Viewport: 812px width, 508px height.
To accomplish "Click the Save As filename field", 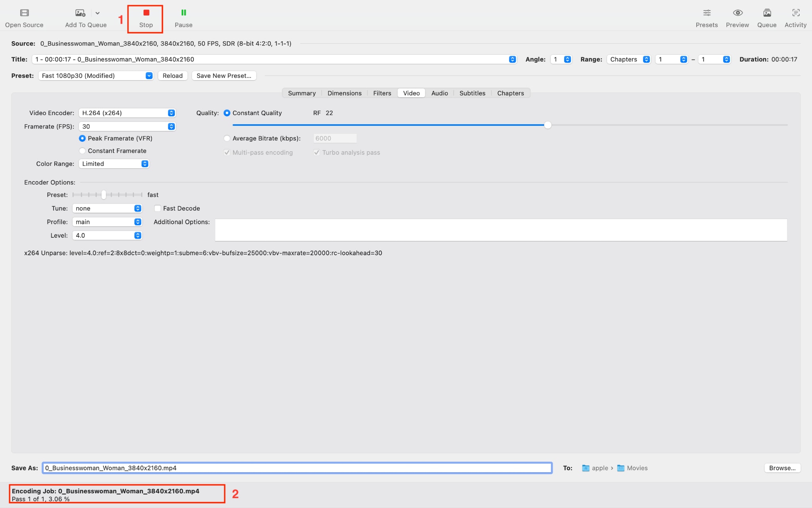I will (x=297, y=468).
